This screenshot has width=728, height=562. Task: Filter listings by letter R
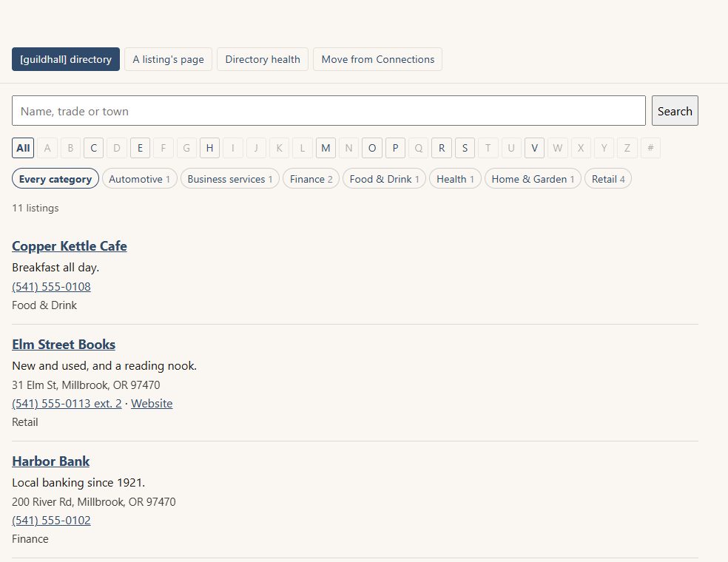[442, 148]
